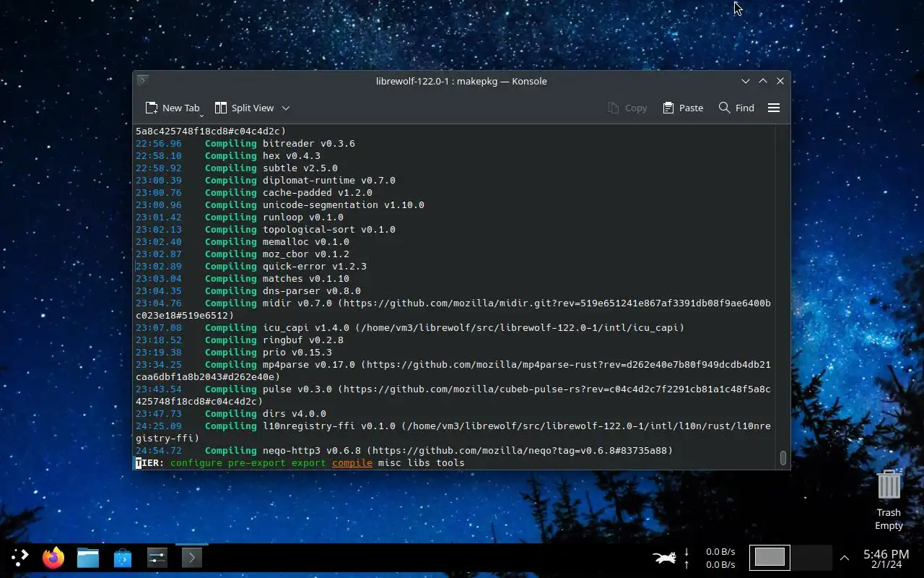Screen dimensions: 924x578
Task: Open the Trash desktop icon
Action: (889, 500)
